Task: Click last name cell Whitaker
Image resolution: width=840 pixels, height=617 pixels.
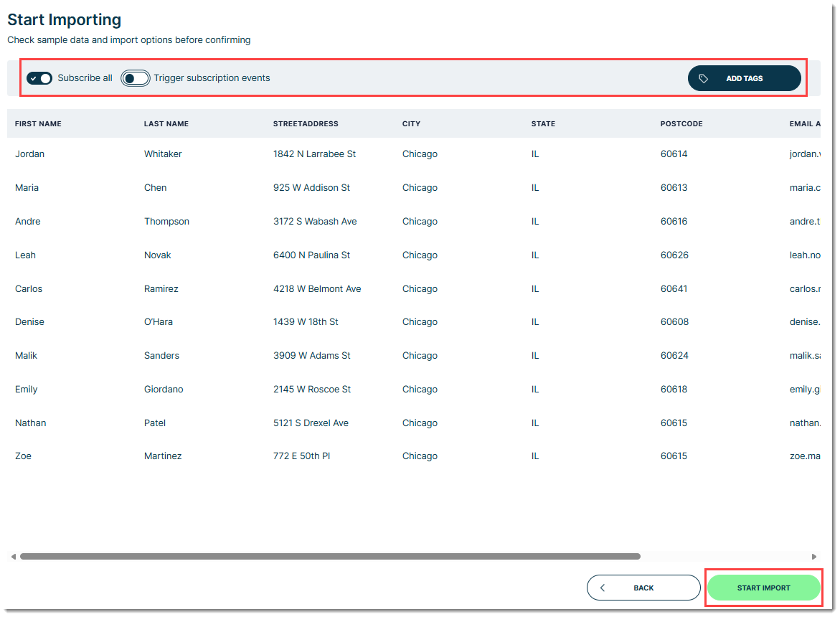Action: 163,154
